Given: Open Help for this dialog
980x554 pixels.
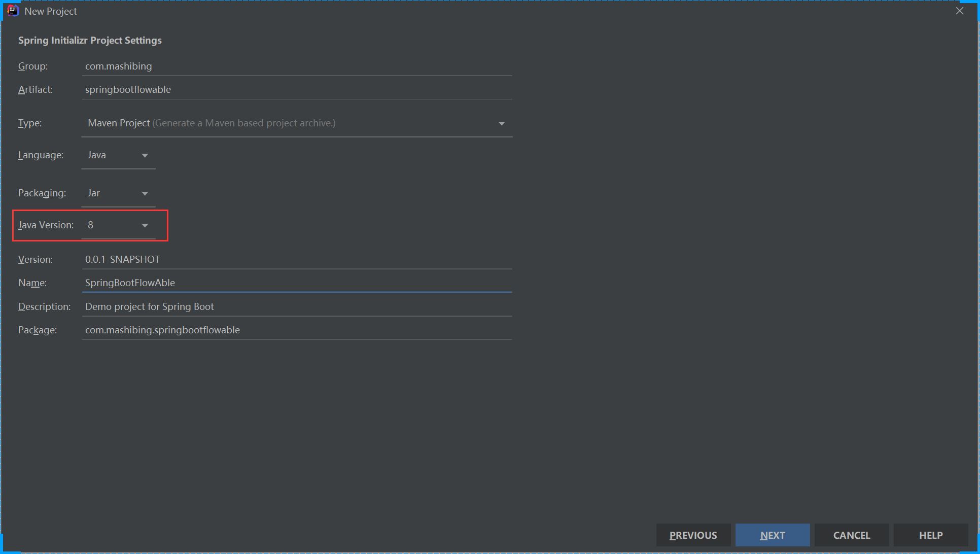Looking at the screenshot, I should (930, 535).
